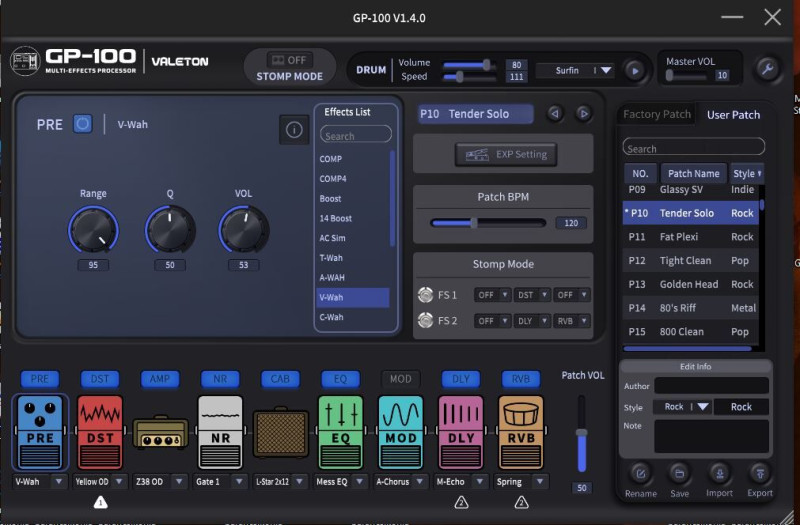Select the green EQ pedal icon
The image size is (800, 525).
pyautogui.click(x=340, y=432)
